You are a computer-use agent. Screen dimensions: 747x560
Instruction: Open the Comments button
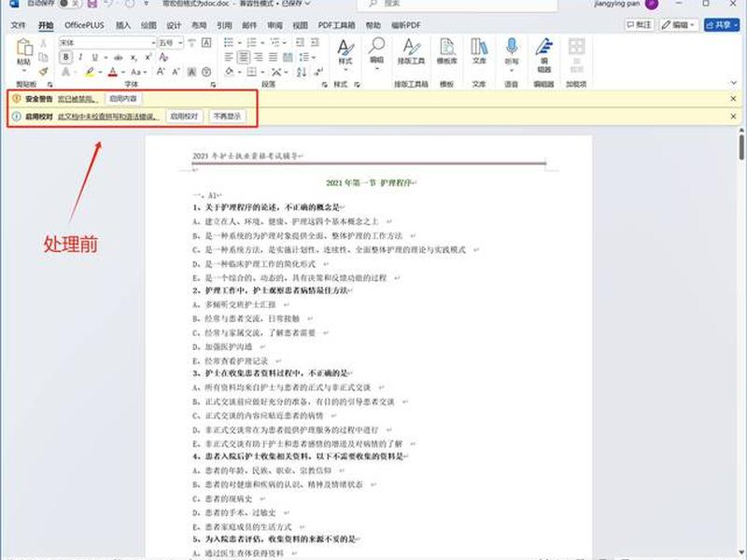[640, 25]
